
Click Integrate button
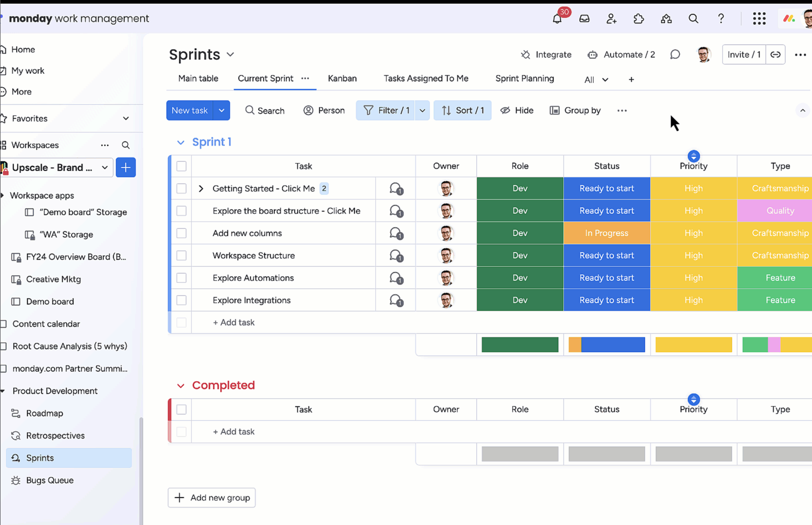(546, 54)
